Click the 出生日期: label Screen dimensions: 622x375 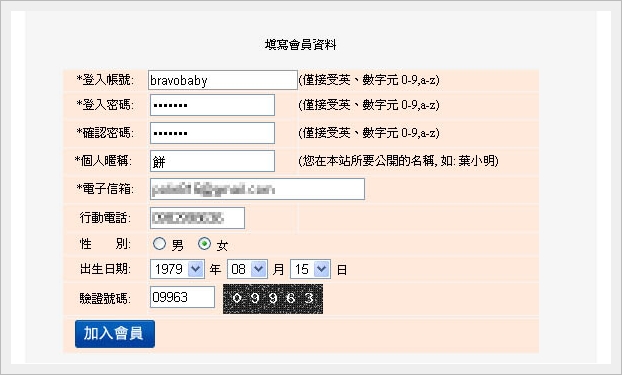click(x=105, y=269)
